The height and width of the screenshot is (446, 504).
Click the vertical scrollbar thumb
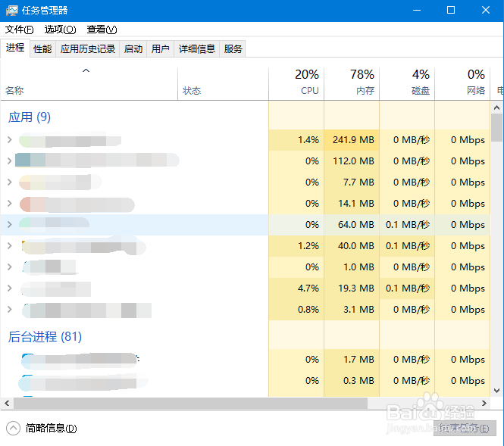pyautogui.click(x=497, y=127)
